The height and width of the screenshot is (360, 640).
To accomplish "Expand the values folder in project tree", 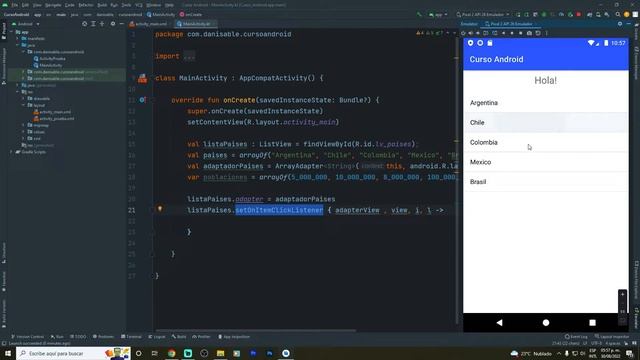I will click(x=24, y=132).
